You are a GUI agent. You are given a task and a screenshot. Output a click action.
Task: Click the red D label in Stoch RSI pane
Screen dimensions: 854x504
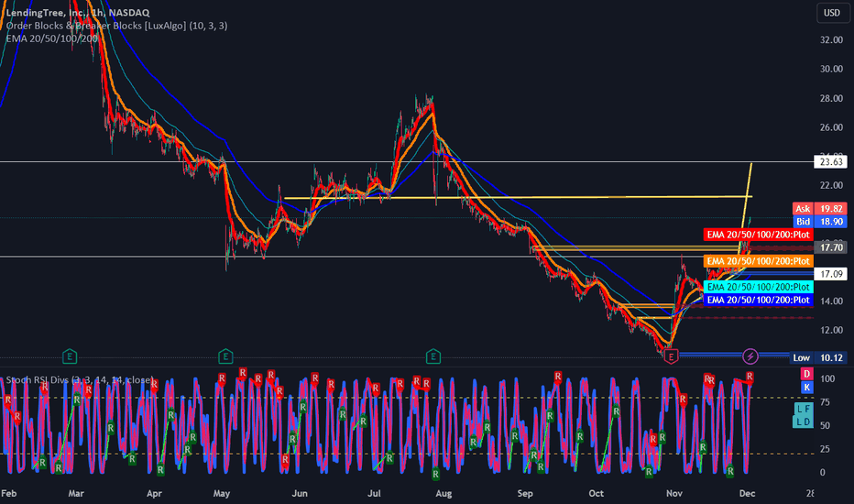click(806, 374)
